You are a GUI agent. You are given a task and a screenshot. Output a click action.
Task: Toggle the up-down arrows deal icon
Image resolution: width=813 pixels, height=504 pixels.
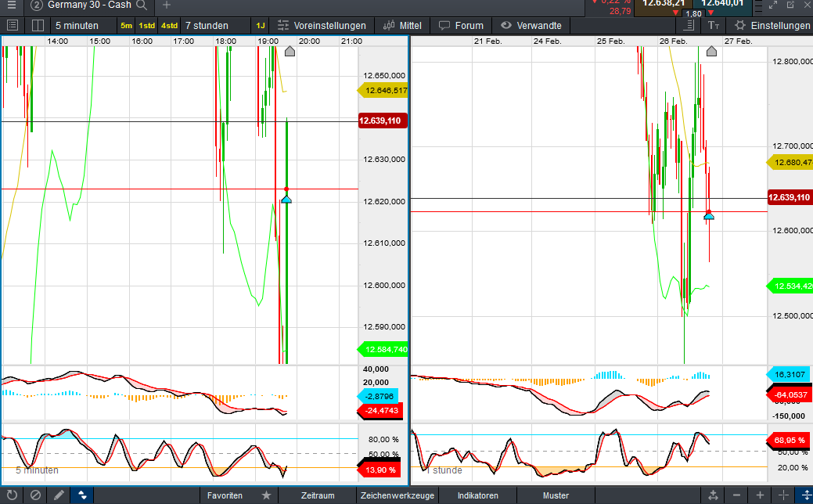click(82, 495)
